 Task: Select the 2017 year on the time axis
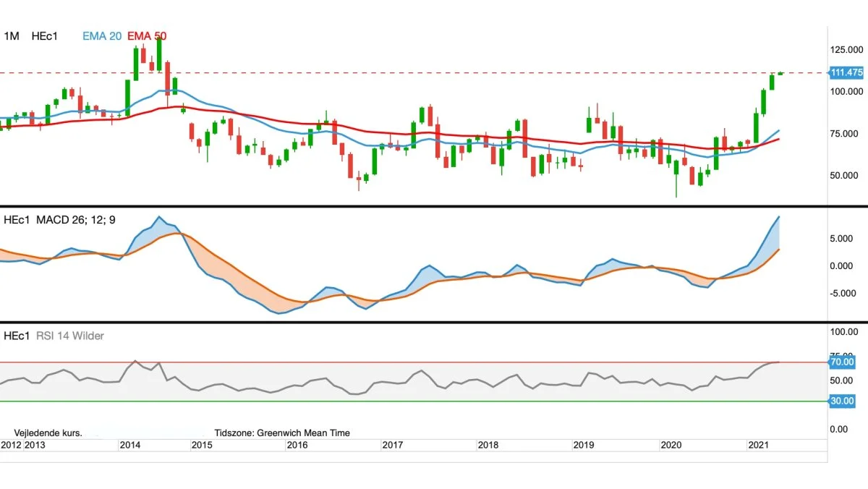393,445
